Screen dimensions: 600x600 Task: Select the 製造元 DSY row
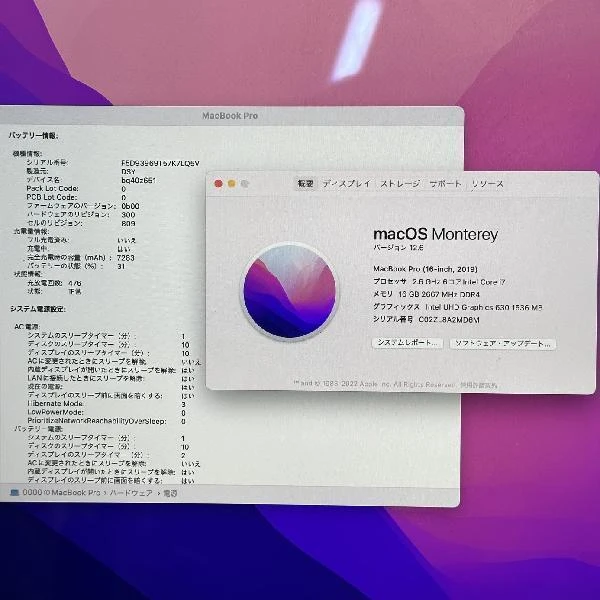click(81, 171)
